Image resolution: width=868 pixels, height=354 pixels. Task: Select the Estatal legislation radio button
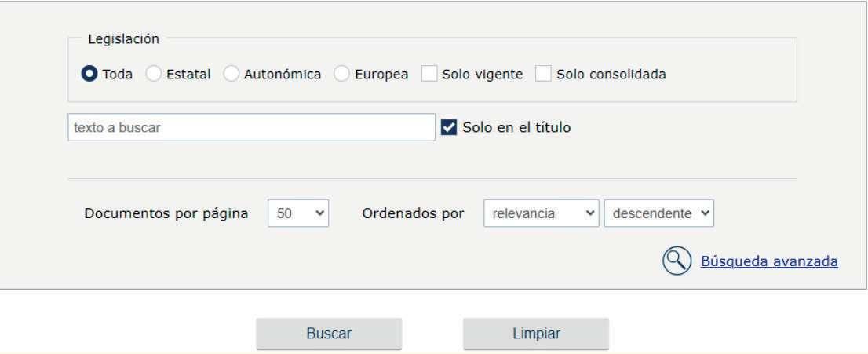click(x=154, y=74)
